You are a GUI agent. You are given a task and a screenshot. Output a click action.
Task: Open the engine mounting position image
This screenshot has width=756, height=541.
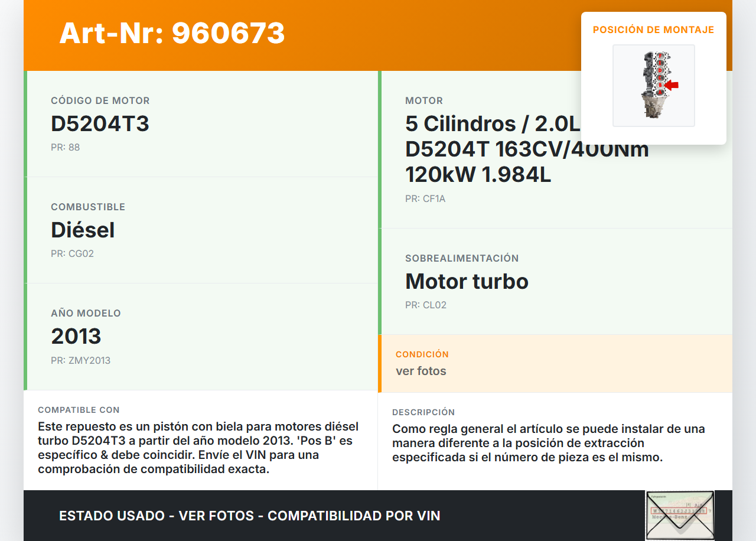653,85
